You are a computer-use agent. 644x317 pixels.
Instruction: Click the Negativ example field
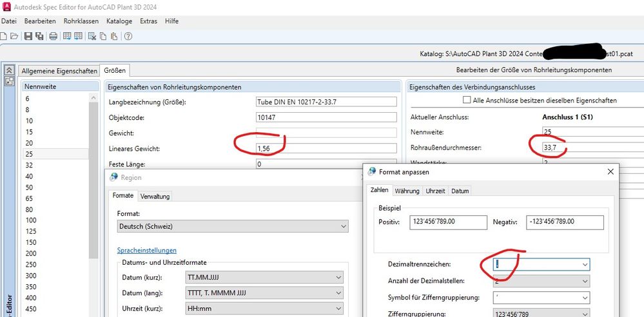(x=565, y=222)
